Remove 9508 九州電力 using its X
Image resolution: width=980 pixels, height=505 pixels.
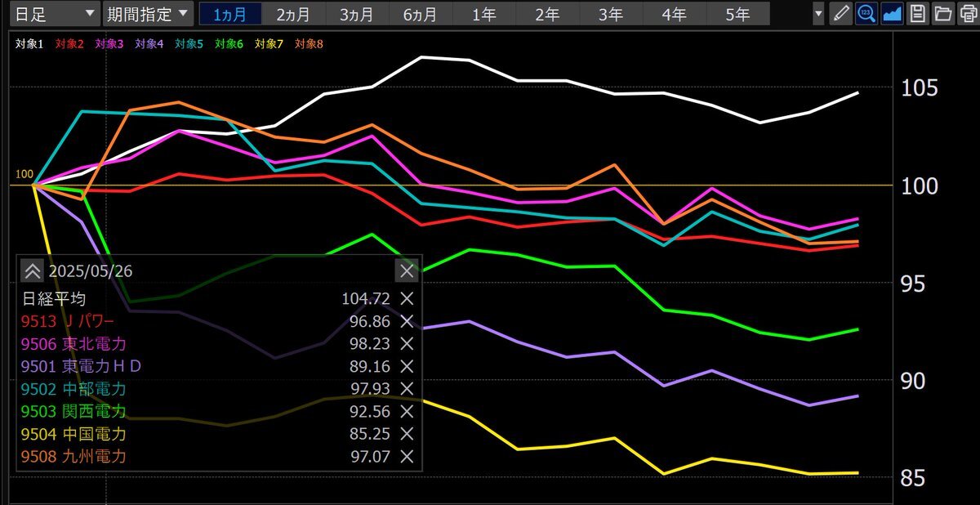pos(407,457)
